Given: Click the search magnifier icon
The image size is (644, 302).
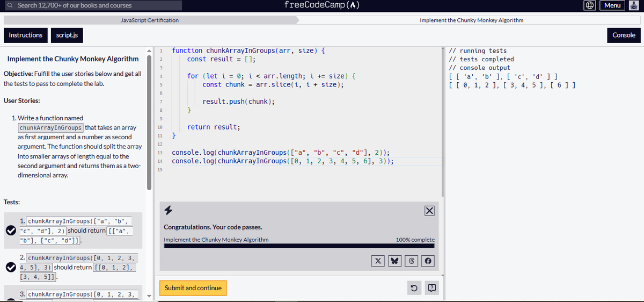Looking at the screenshot, I should (11, 5).
